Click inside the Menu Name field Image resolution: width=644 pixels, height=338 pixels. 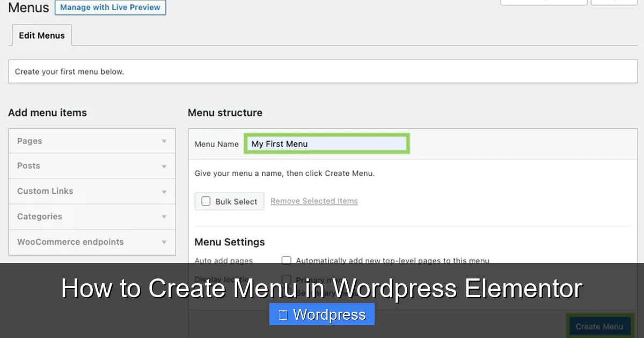326,143
